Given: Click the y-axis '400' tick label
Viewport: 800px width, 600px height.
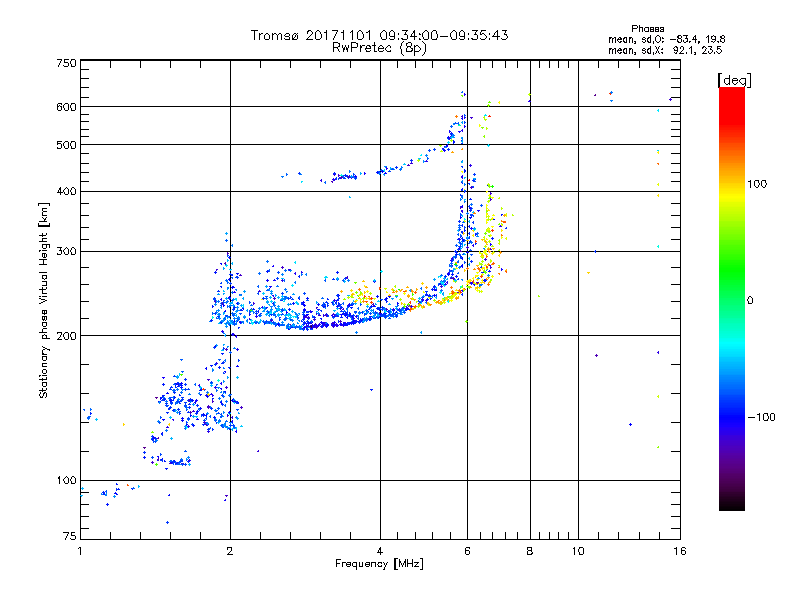Looking at the screenshot, I should pos(66,192).
